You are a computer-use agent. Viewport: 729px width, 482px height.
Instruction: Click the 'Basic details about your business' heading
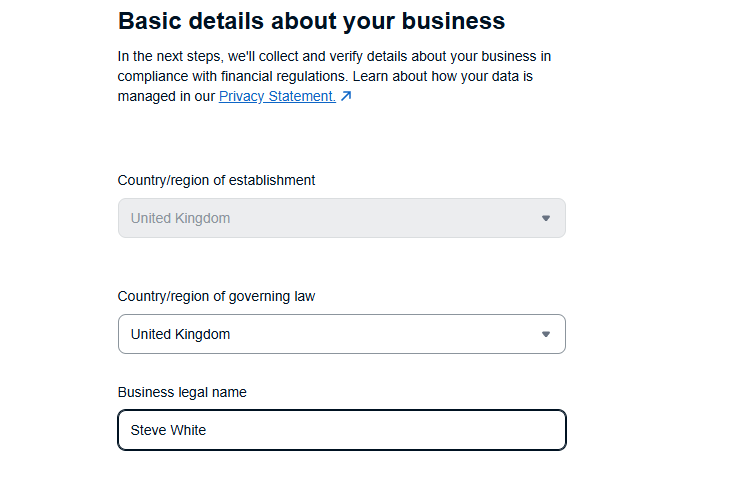311,21
